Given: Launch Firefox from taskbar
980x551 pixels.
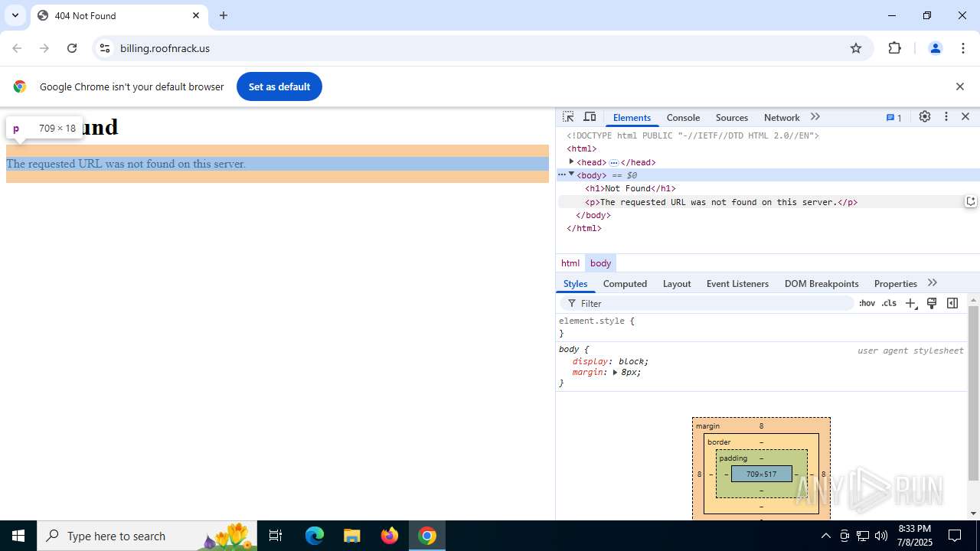Looking at the screenshot, I should [x=390, y=536].
